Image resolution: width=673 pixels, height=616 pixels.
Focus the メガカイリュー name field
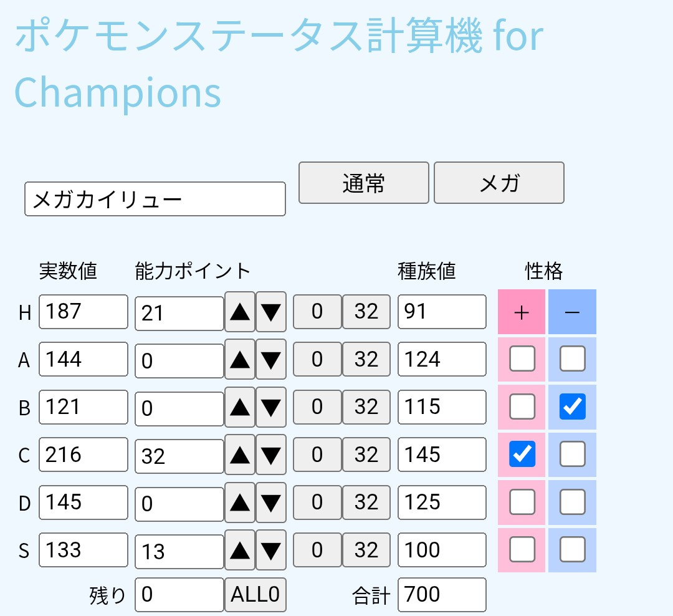pos(155,199)
